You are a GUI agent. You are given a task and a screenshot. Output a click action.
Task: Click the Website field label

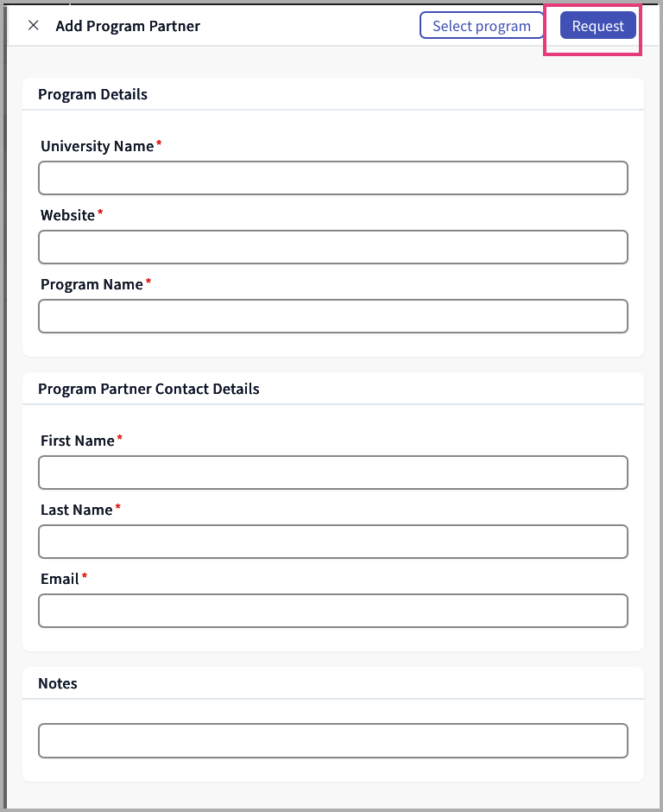click(67, 215)
